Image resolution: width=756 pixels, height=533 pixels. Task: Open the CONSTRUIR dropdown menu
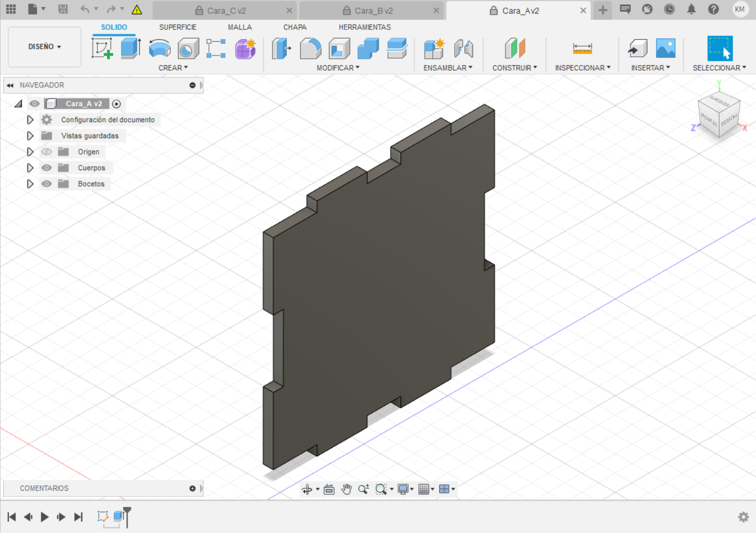pos(515,68)
